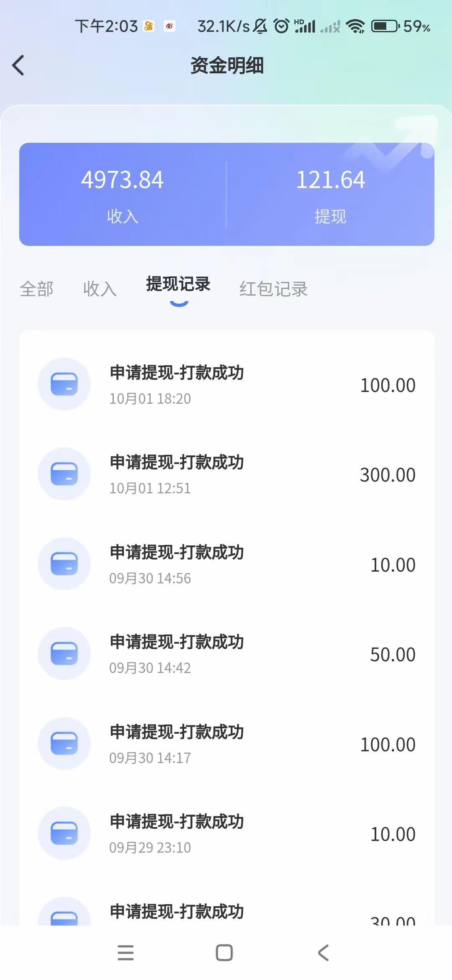The image size is (452, 980).
Task: Tap the 121.64 提现 summary
Action: click(331, 195)
